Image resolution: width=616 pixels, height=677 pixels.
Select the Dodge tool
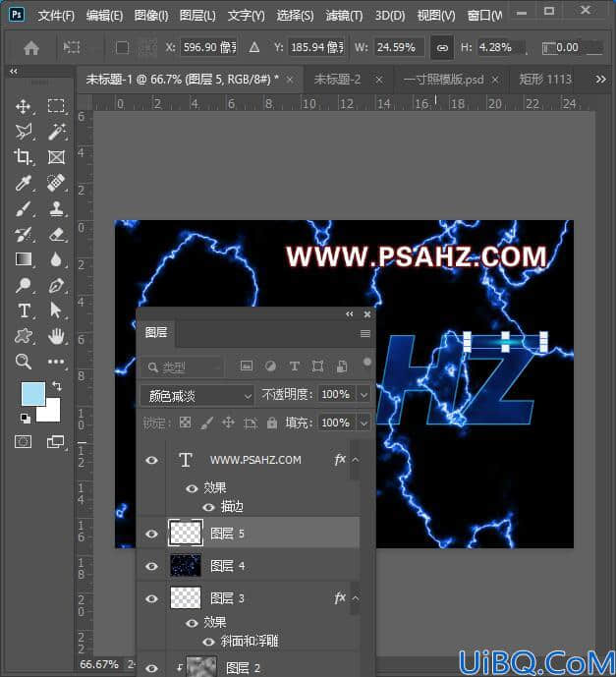tap(24, 285)
